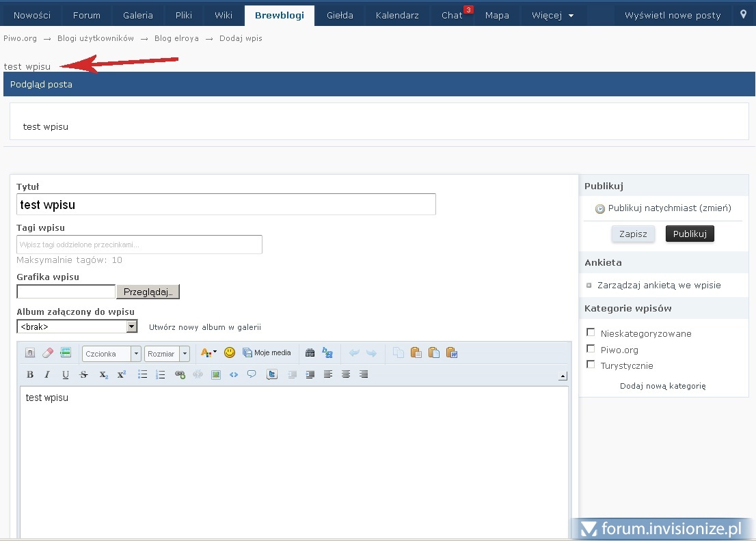
Task: Insert an emoticon with smiley icon
Action: pyautogui.click(x=230, y=352)
